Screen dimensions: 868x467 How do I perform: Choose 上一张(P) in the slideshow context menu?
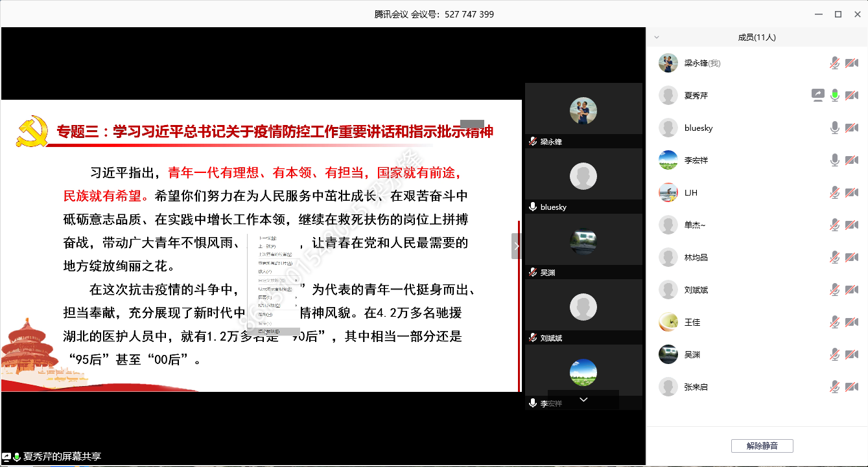(274, 246)
